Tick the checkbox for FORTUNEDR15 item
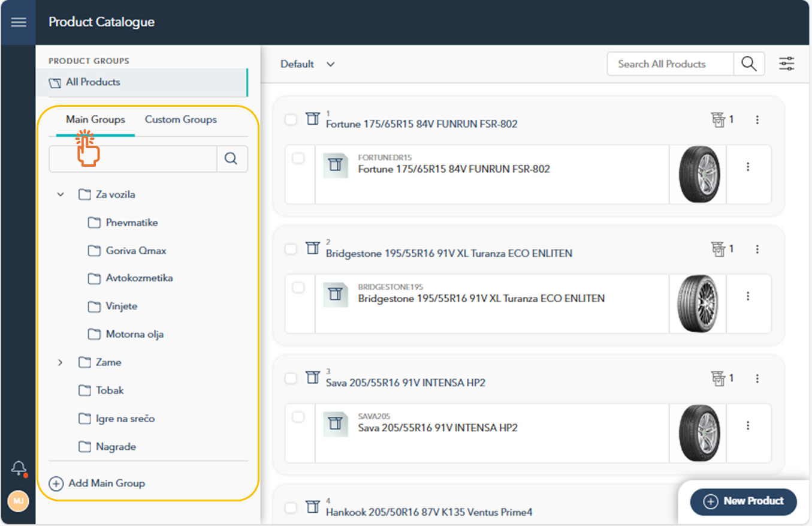Viewport: 812px width, 526px height. point(298,158)
